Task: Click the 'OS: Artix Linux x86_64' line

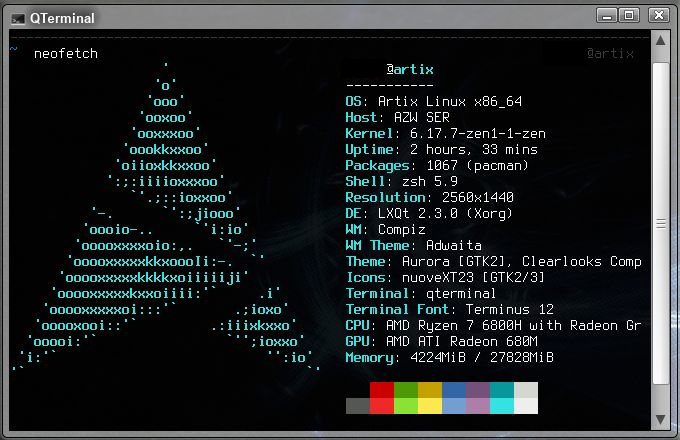Action: coord(434,101)
